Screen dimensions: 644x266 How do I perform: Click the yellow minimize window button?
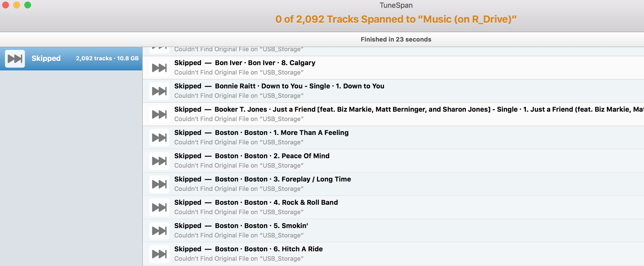tap(17, 5)
